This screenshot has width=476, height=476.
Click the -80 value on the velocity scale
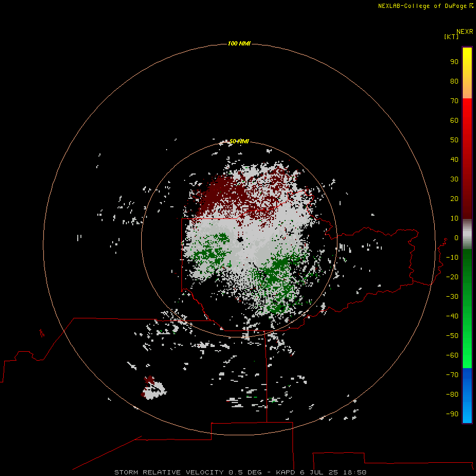[452, 395]
